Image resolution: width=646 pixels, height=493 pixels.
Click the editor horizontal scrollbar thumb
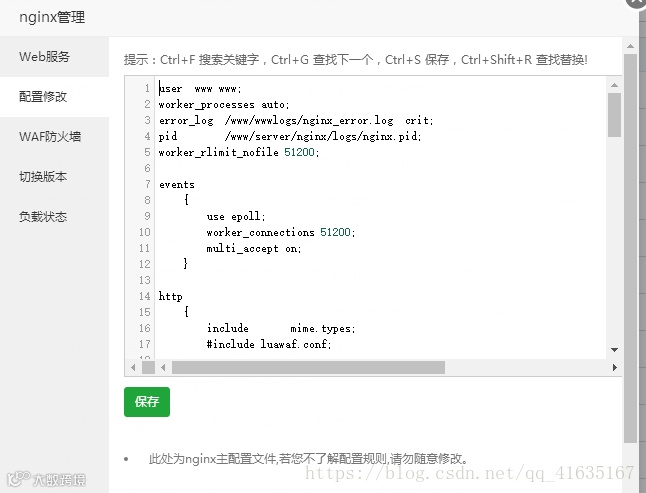(x=308, y=367)
